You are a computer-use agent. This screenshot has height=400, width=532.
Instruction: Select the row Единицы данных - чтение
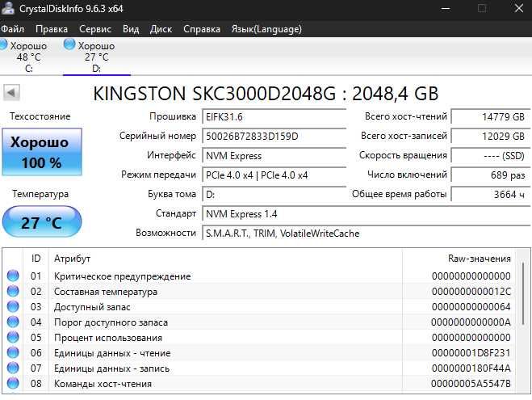[x=259, y=353]
